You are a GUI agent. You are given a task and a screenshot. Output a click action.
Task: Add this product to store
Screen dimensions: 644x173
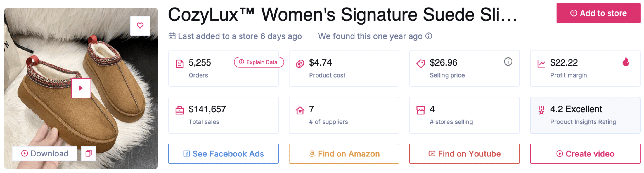click(598, 13)
